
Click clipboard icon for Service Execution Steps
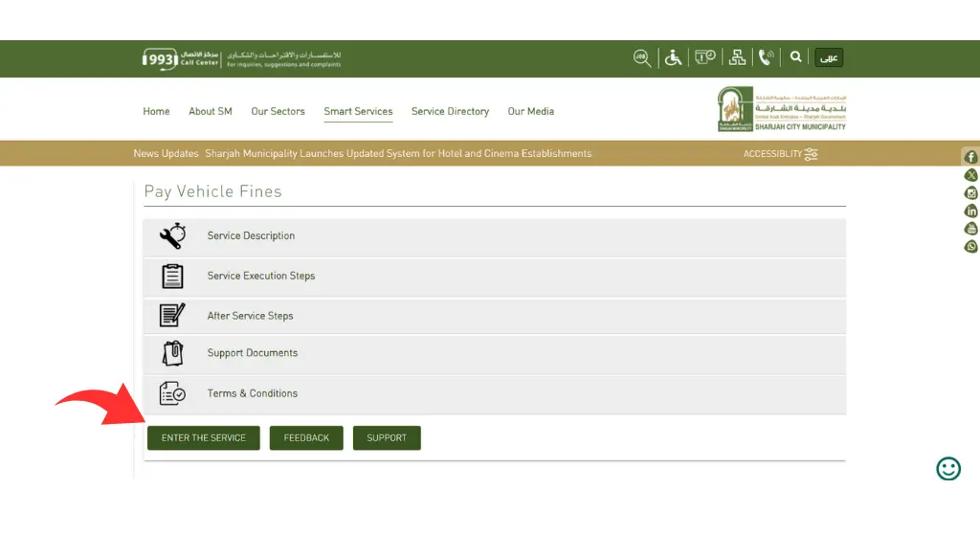coord(172,276)
